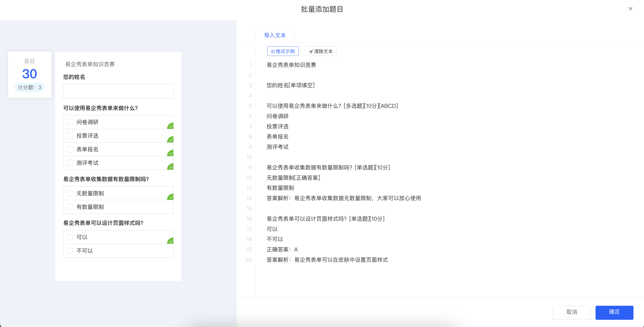
Task: Click the 计分题：3 badge
Action: point(30,87)
